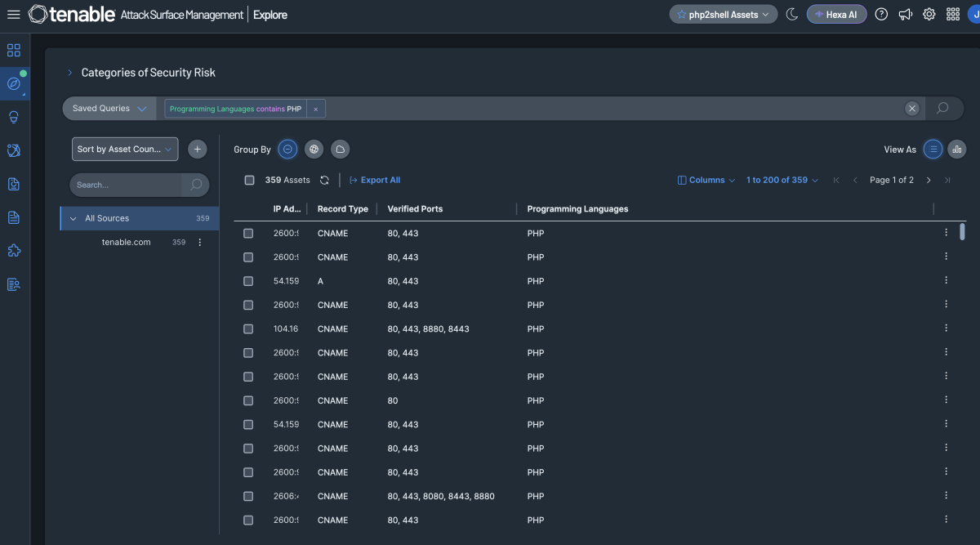Screen dimensions: 980x545
Task: Open the dashboard icon in sidebar
Action: pyautogui.click(x=14, y=50)
